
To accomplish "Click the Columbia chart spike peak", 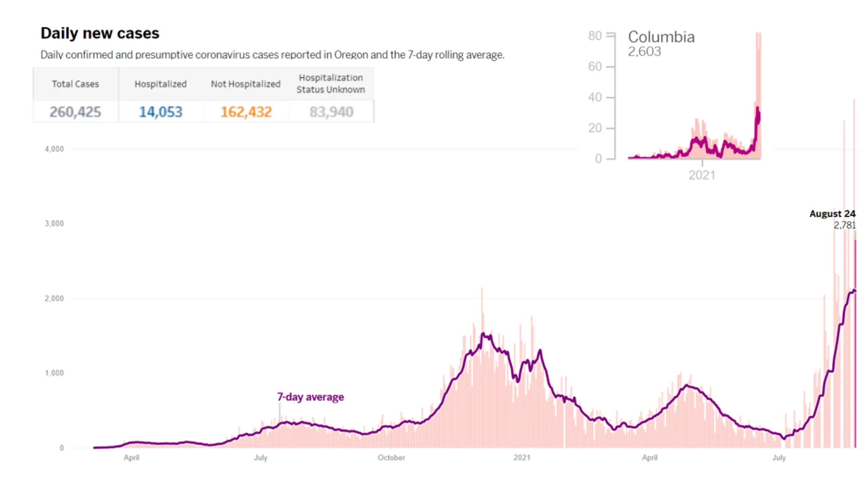I will pyautogui.click(x=758, y=34).
